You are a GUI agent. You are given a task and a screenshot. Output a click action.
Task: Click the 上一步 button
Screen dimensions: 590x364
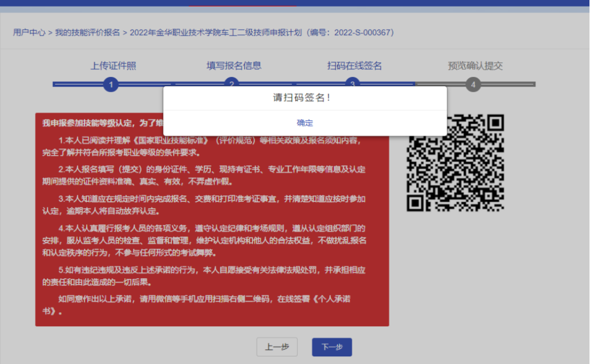point(277,347)
